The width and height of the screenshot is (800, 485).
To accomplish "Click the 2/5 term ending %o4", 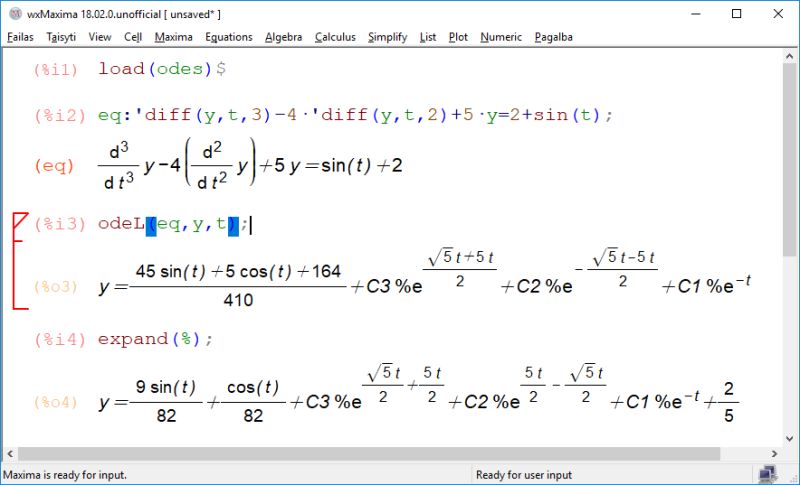I will (x=729, y=402).
